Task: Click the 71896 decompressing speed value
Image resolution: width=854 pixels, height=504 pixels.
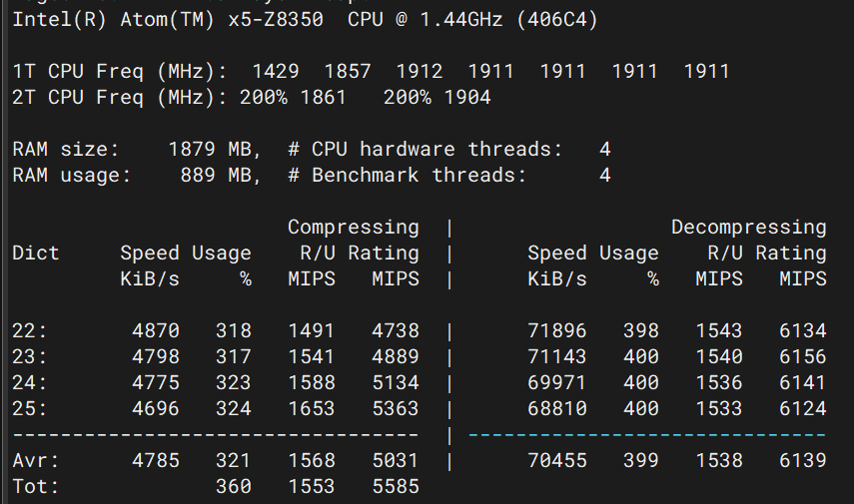Action: coord(556,330)
